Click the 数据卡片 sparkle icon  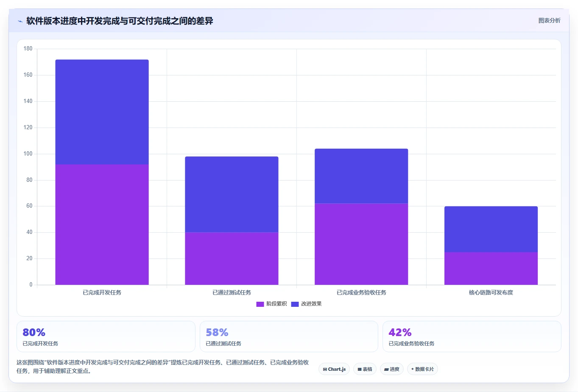[x=412, y=369]
